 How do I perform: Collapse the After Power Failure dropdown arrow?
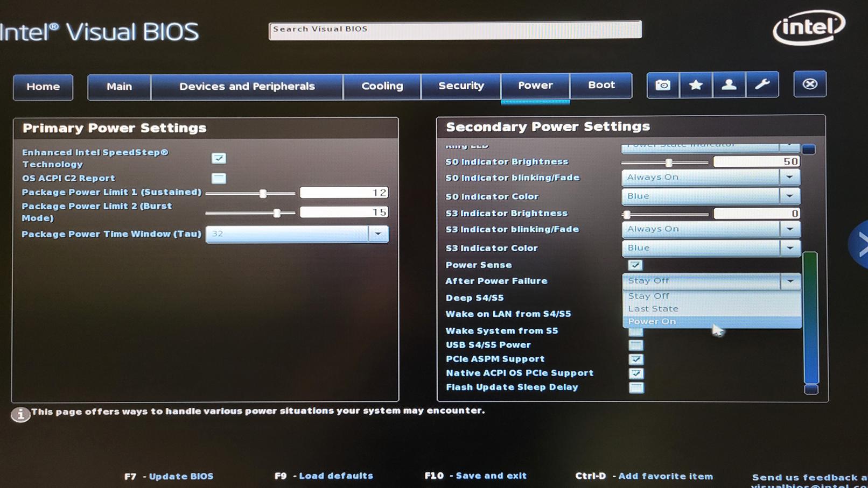click(790, 281)
